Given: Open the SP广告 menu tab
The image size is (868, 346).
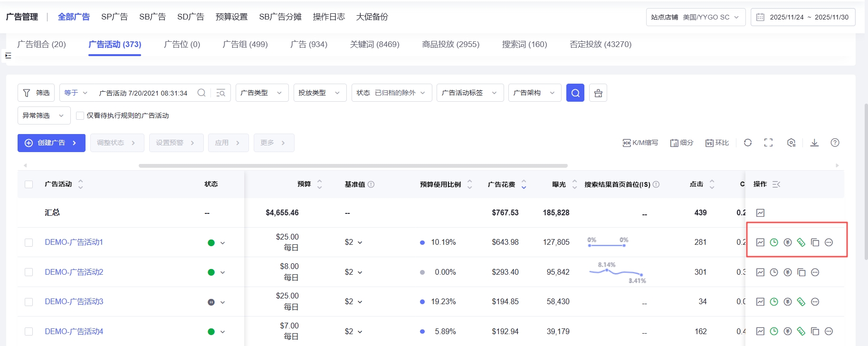Looking at the screenshot, I should pyautogui.click(x=114, y=17).
